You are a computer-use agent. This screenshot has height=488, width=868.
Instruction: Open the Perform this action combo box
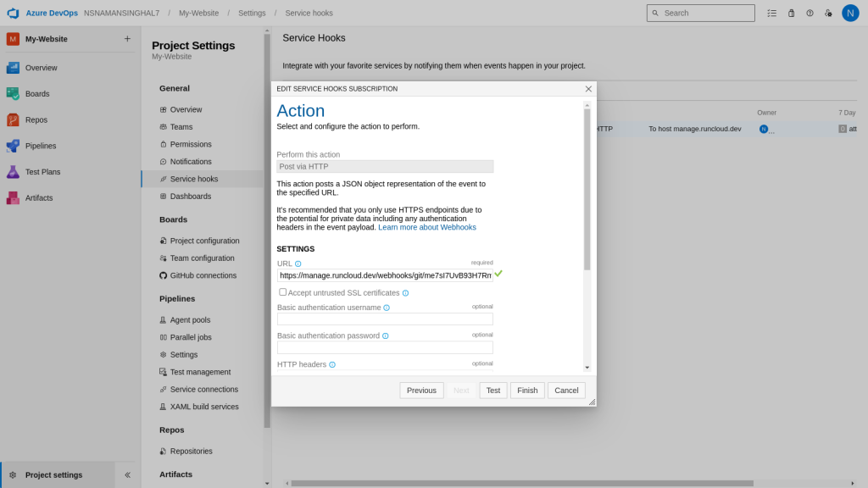tap(385, 167)
